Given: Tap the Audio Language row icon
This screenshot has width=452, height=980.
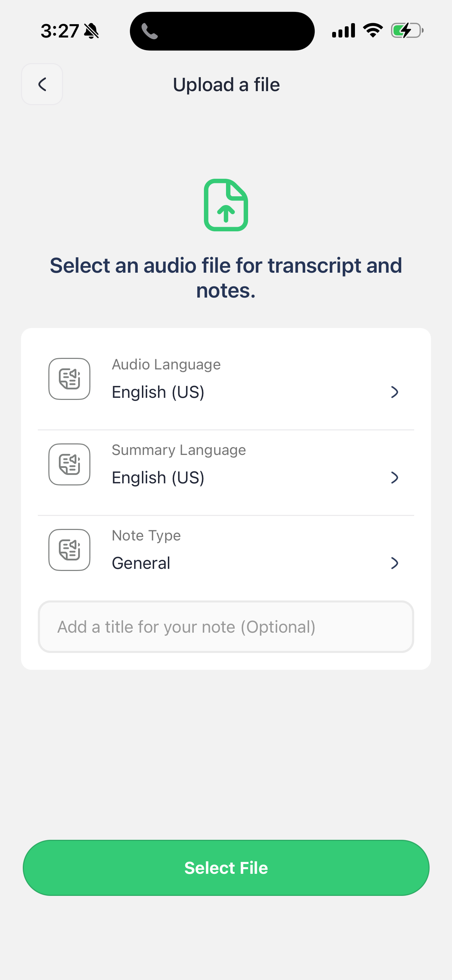Looking at the screenshot, I should point(69,379).
